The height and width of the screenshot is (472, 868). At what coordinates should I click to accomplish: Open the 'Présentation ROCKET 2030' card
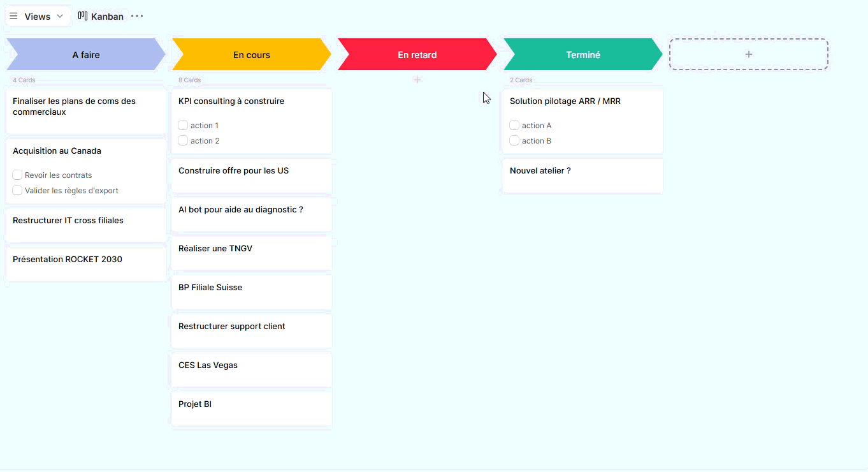point(68,260)
